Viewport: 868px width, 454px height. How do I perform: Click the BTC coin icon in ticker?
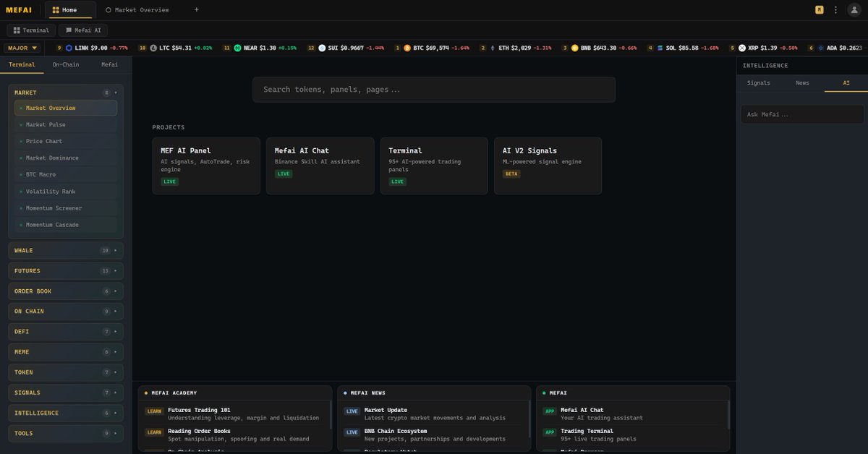[x=407, y=48]
